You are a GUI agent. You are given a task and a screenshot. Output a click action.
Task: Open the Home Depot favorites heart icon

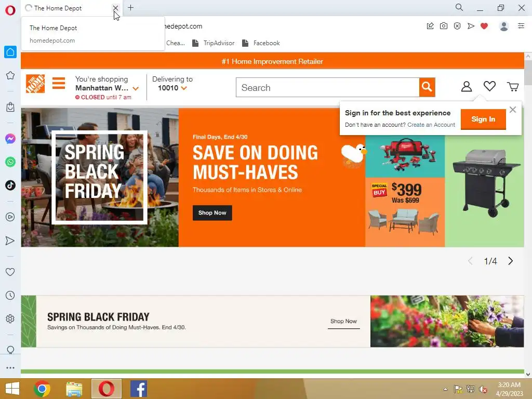(x=489, y=86)
